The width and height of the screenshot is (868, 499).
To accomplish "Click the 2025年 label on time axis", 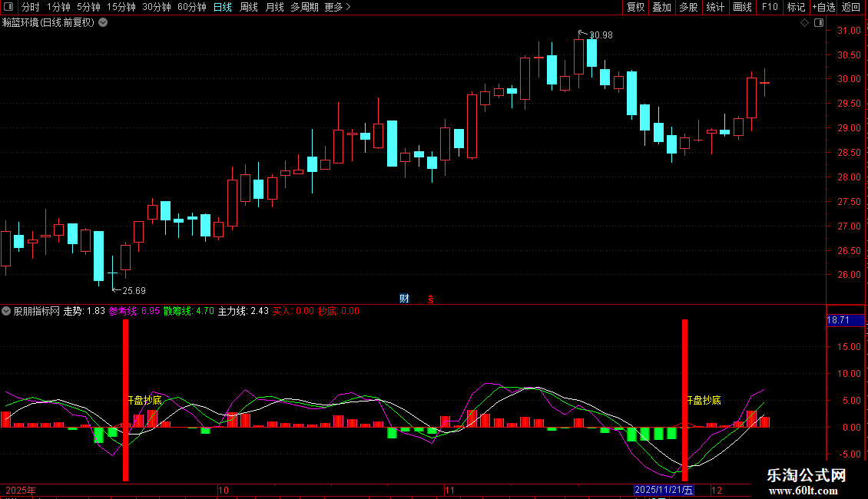I will click(x=21, y=491).
